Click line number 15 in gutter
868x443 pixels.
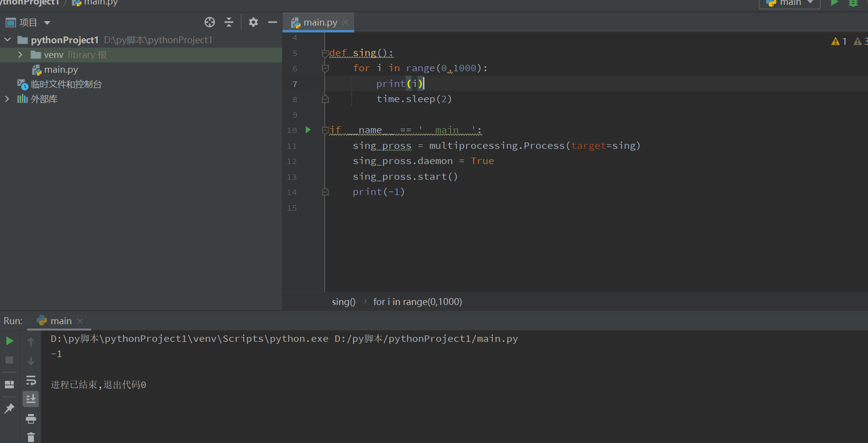(292, 208)
